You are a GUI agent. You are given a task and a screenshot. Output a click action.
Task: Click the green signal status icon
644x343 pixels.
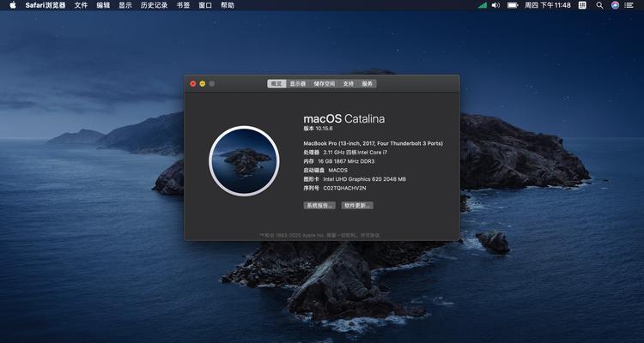click(x=483, y=5)
